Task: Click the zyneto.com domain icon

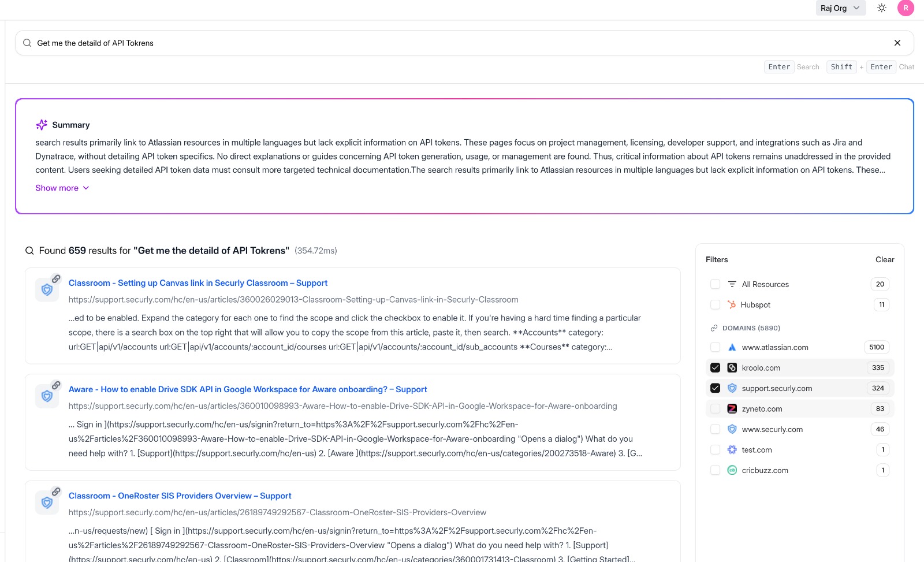Action: coord(732,409)
